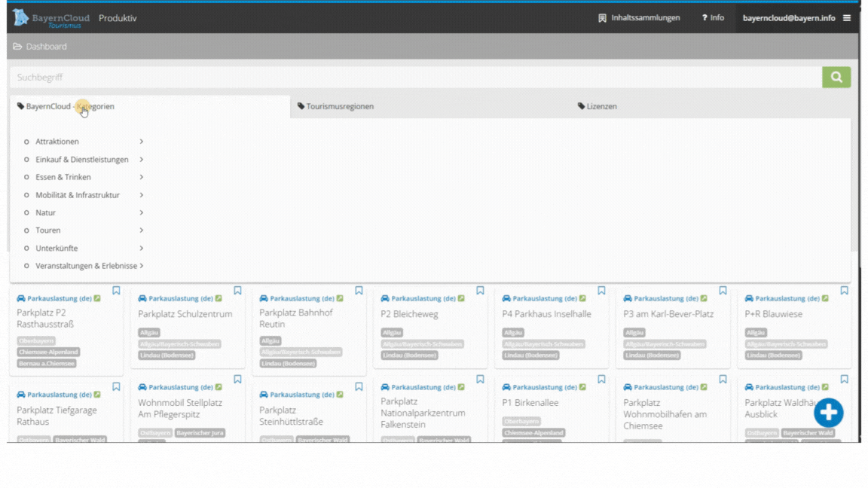Click the Bernau a.Chiemsee tag

[x=47, y=364]
